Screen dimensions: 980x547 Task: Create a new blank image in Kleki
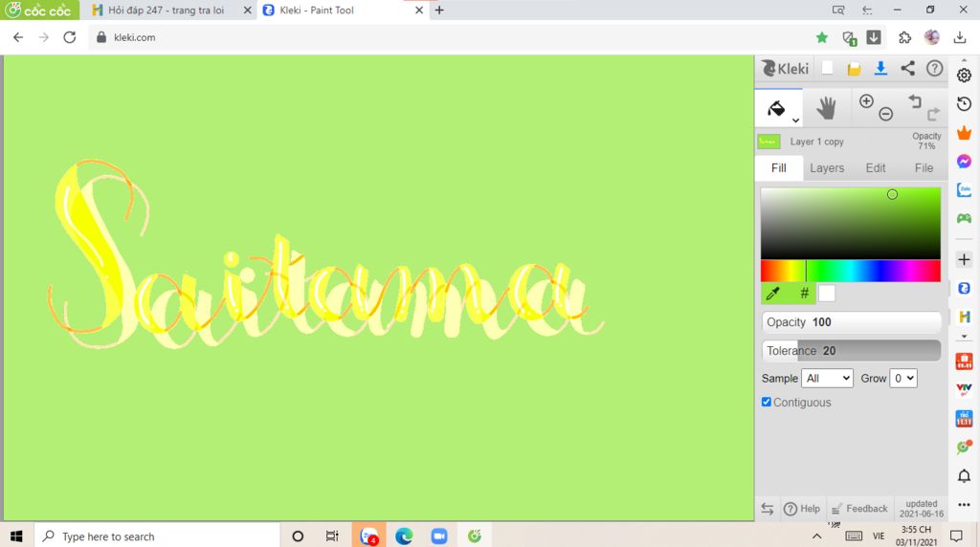(827, 68)
